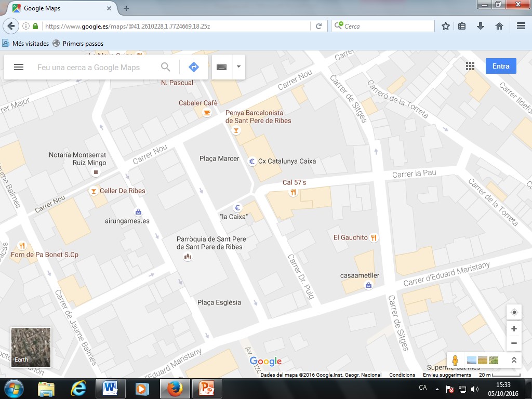The image size is (532, 399).
Task: Zoom in with the plus button
Action: pyautogui.click(x=514, y=329)
